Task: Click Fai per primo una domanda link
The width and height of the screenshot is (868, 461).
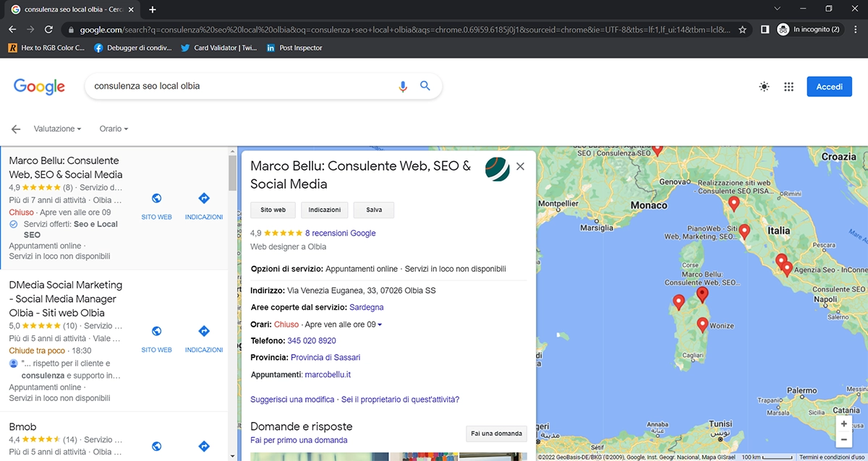Action: [x=299, y=440]
